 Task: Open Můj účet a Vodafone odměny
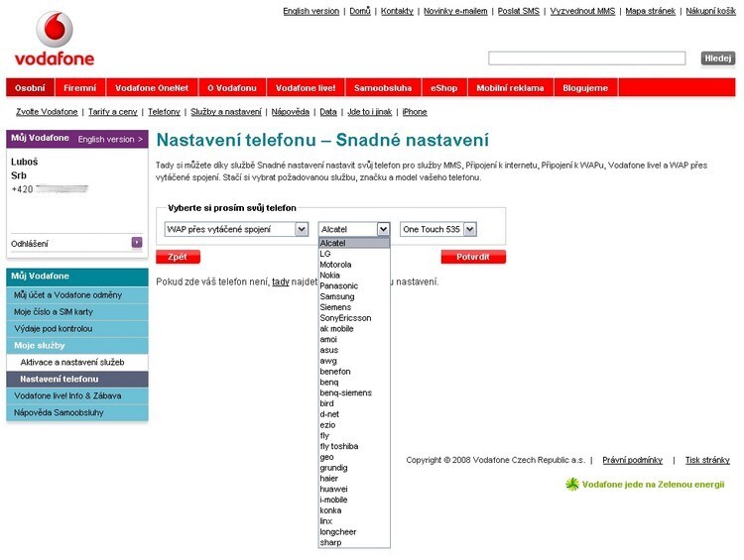(x=77, y=295)
